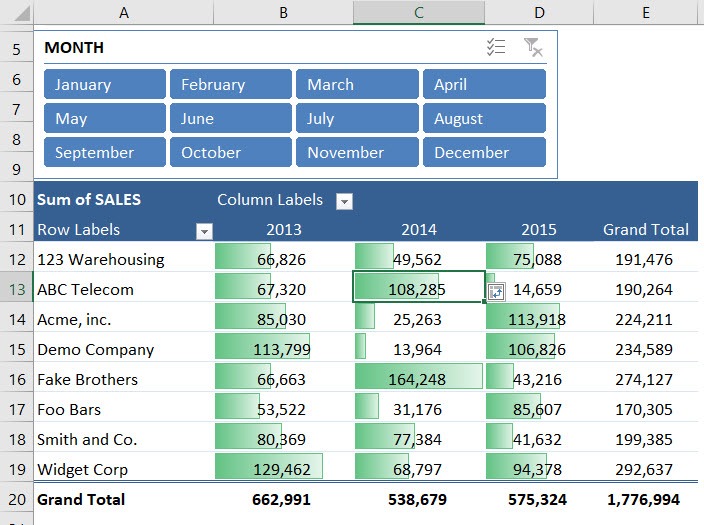Select the cell with 14,659
The width and height of the screenshot is (704, 525).
[x=539, y=289]
